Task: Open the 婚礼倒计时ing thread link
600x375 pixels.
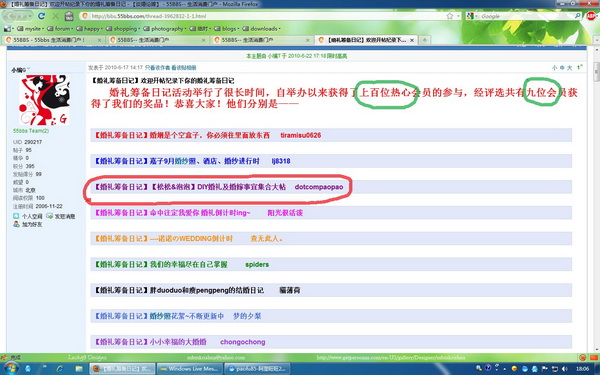Action: coord(199,213)
